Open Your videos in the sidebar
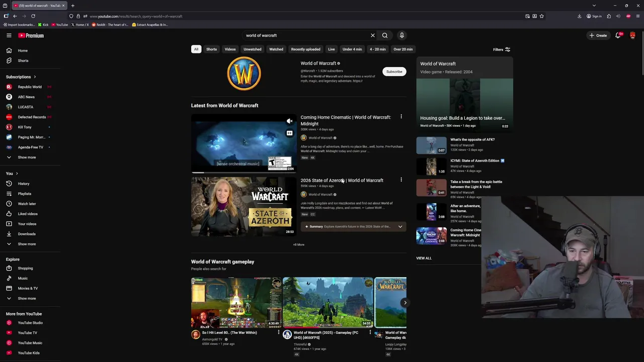This screenshot has width=644, height=362. [27, 224]
